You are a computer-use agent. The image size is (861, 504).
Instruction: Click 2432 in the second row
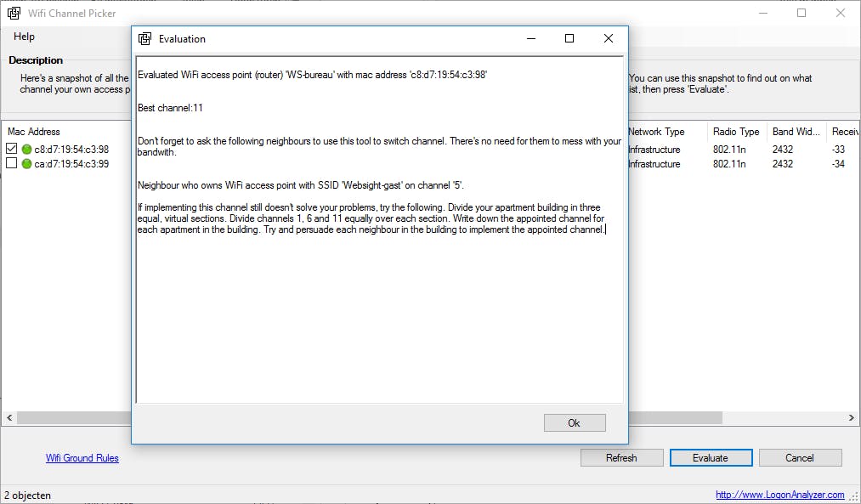coord(783,163)
